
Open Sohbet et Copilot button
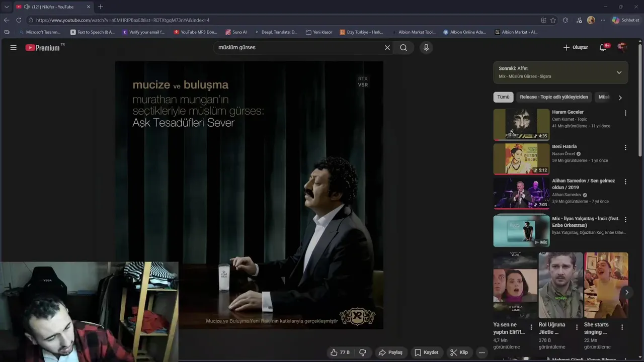(625, 20)
